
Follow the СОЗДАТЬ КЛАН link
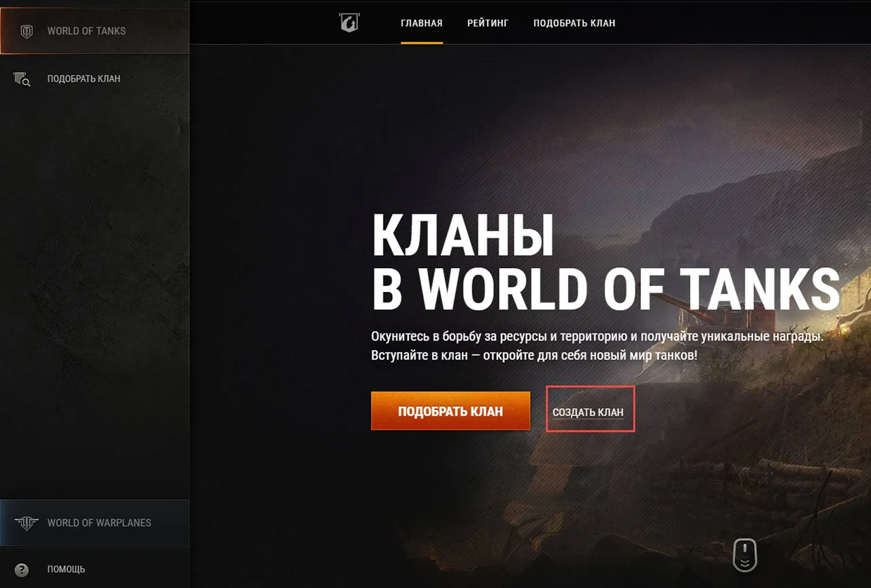tap(588, 412)
